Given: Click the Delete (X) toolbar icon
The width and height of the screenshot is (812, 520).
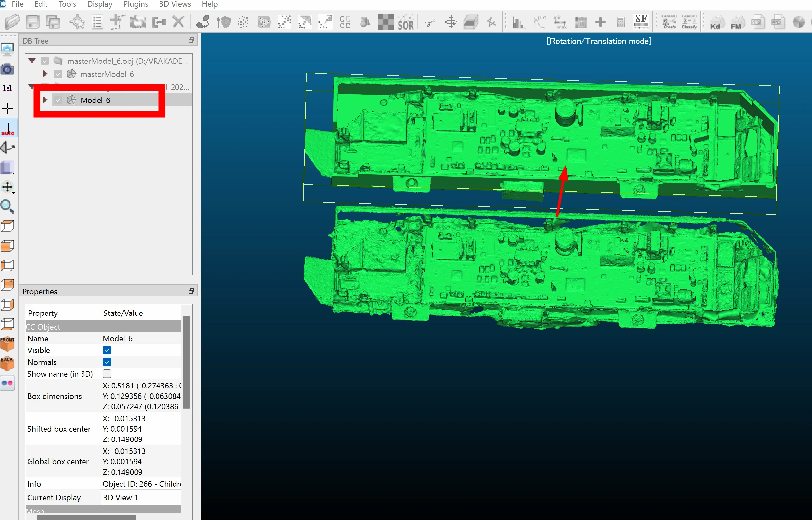Looking at the screenshot, I should 178,22.
